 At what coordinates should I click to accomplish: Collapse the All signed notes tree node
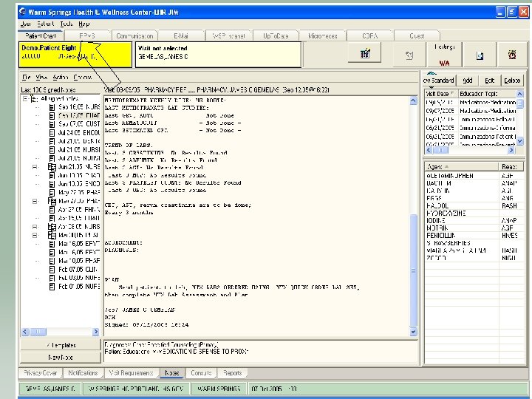tap(26, 98)
